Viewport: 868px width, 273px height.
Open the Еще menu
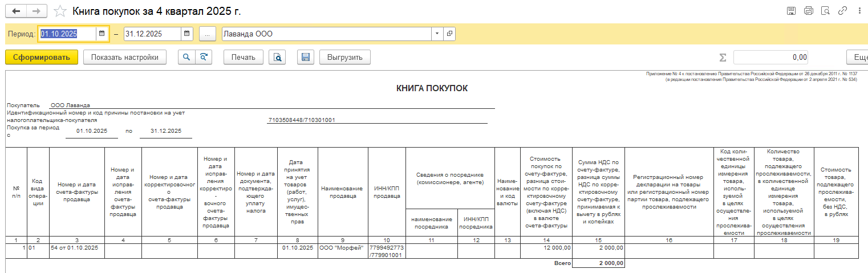858,57
